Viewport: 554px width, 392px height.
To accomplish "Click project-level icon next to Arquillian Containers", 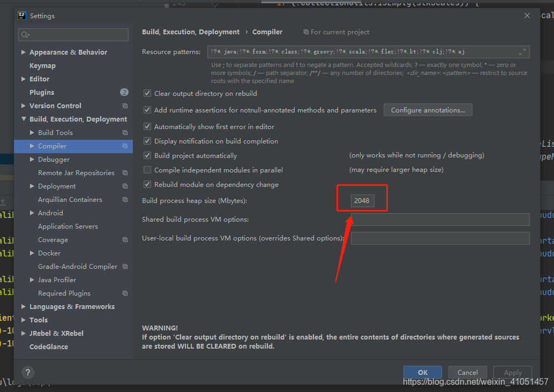I will (125, 200).
